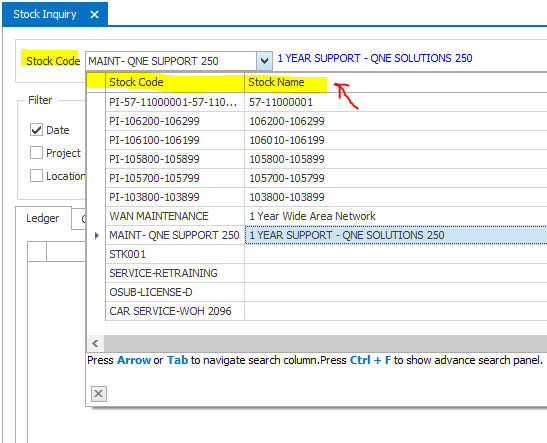Close the dropdown with X button
The width and height of the screenshot is (547, 443).
(x=99, y=394)
